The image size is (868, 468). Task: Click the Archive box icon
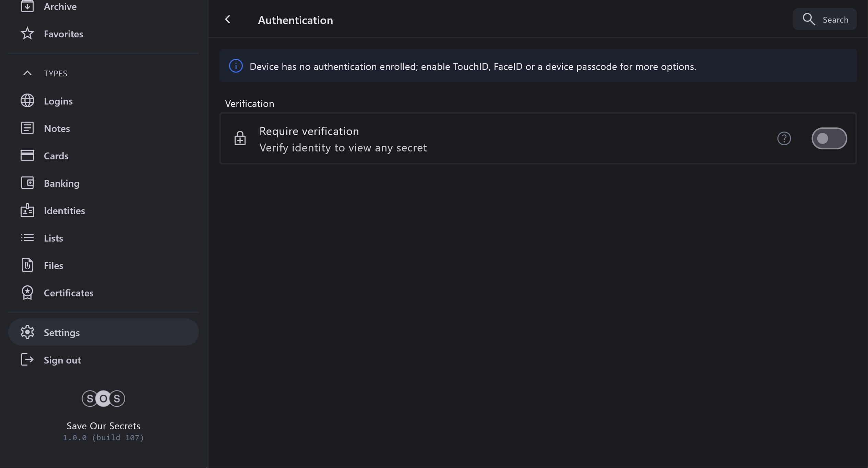pos(27,6)
